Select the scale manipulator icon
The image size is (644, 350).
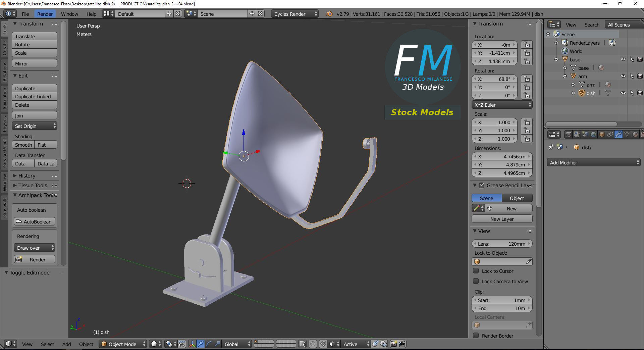[x=217, y=344]
